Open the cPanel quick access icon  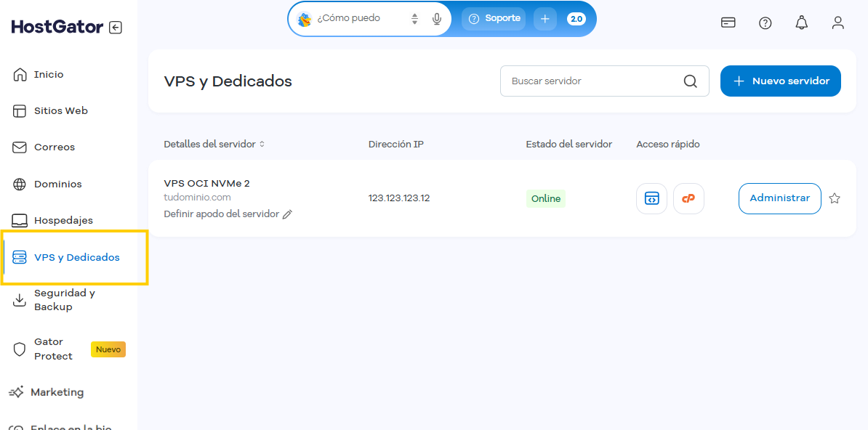688,199
